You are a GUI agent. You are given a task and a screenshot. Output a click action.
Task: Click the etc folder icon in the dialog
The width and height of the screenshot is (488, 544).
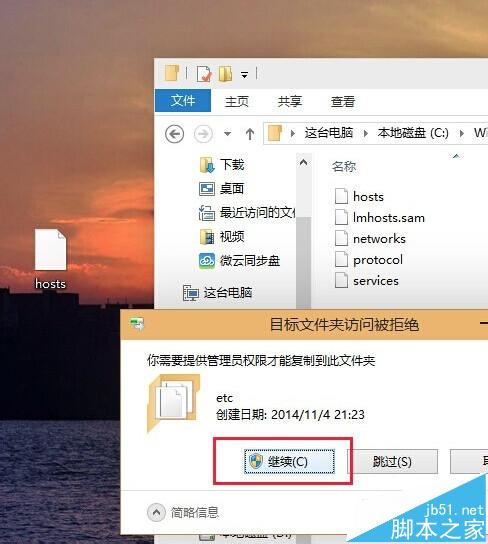tap(174, 402)
